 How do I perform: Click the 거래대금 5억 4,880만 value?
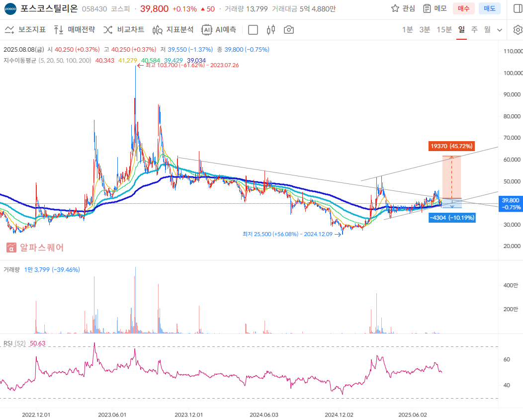[304, 9]
